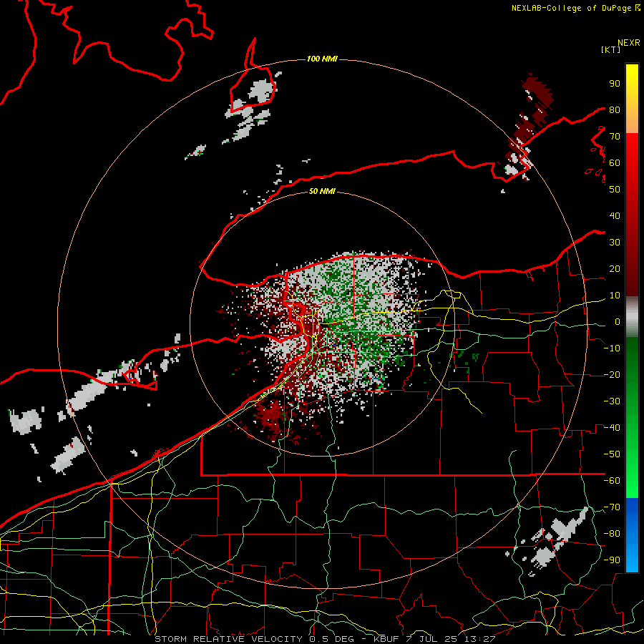Click the -90 value on the velocity scale
Image resolution: width=644 pixels, height=644 pixels.
[612, 560]
